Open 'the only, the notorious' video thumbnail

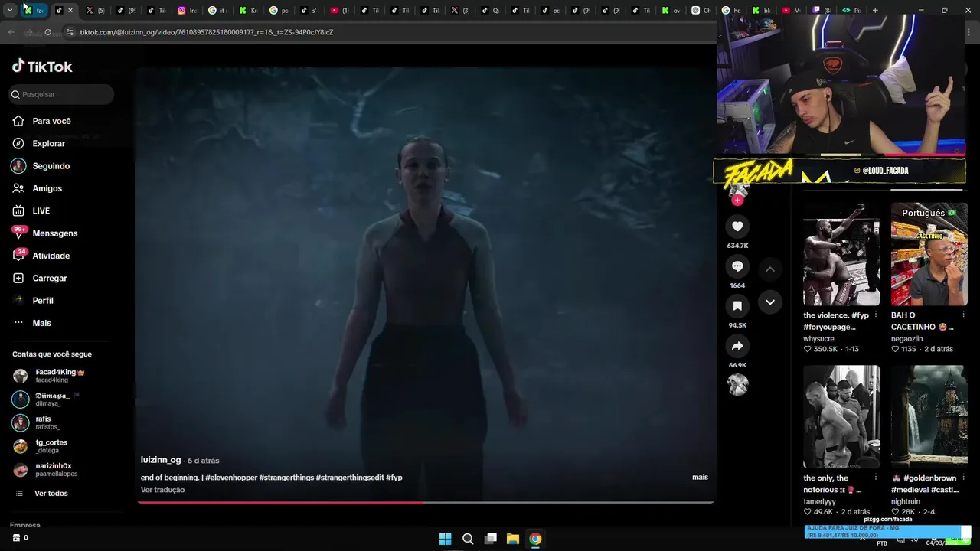(x=841, y=416)
